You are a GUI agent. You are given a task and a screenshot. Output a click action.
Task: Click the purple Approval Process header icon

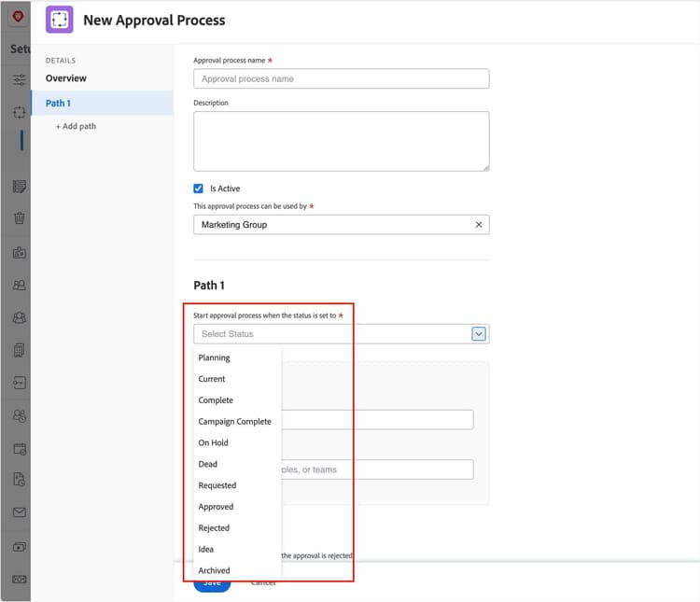point(60,20)
